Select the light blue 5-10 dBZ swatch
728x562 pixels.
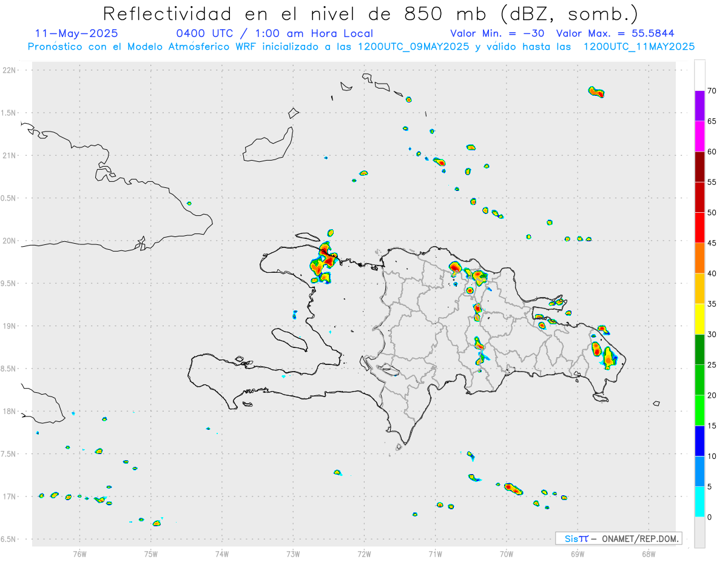699,471
